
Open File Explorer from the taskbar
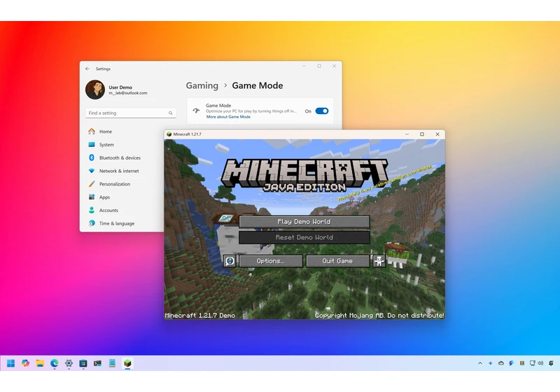tap(40, 363)
